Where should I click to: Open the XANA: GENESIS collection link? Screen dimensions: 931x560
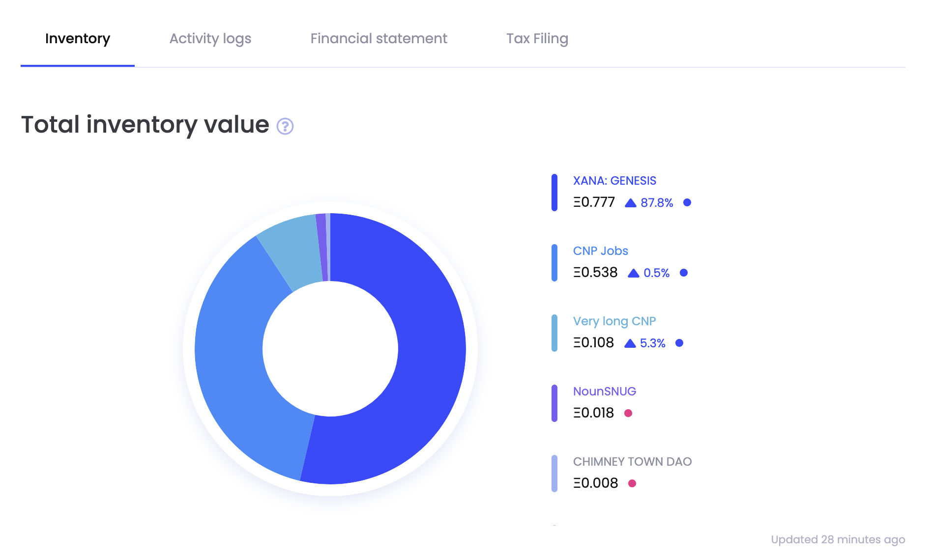click(614, 180)
